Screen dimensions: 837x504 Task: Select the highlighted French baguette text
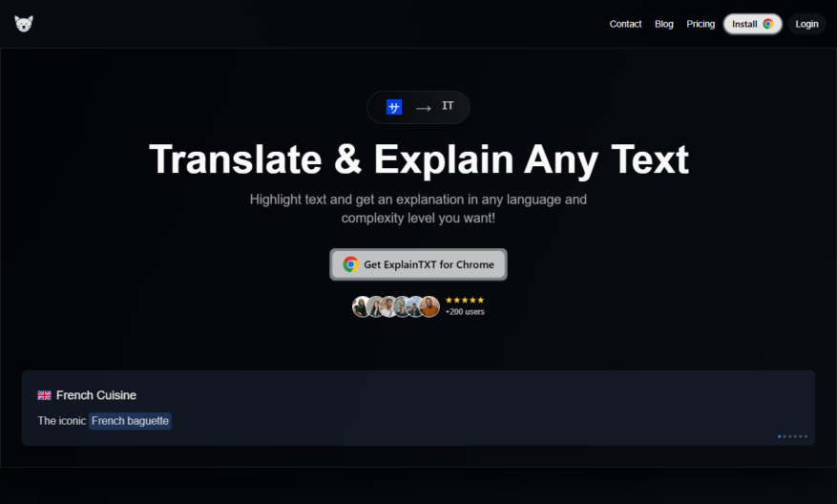tap(130, 421)
